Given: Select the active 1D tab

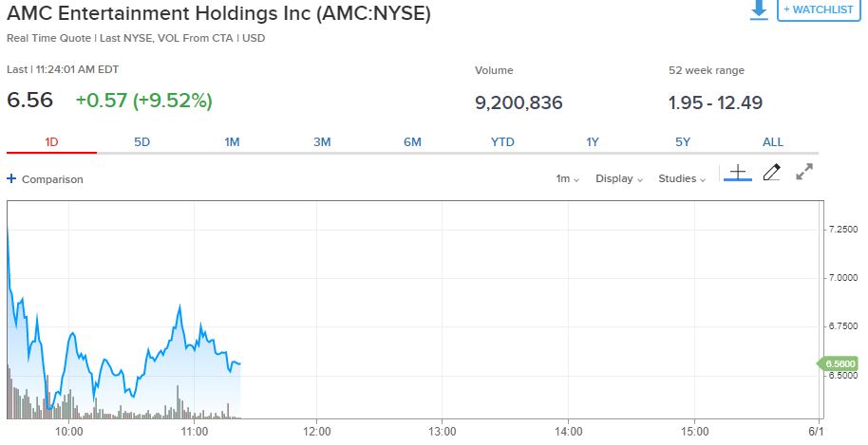Looking at the screenshot, I should (x=51, y=142).
